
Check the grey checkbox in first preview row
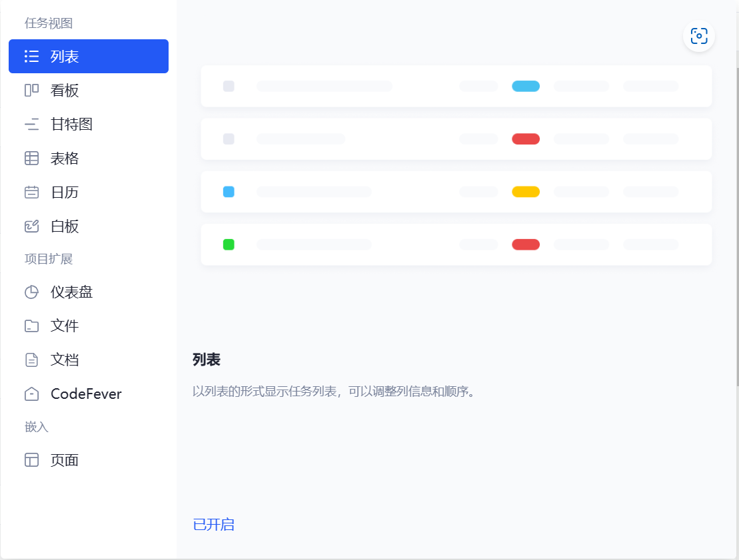(229, 86)
